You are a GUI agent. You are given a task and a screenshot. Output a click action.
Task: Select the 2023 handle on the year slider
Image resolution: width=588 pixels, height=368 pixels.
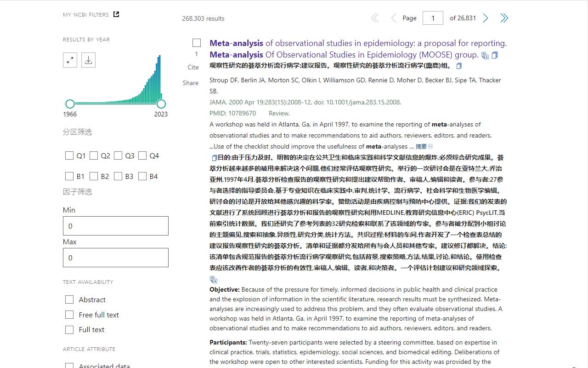tap(161, 104)
